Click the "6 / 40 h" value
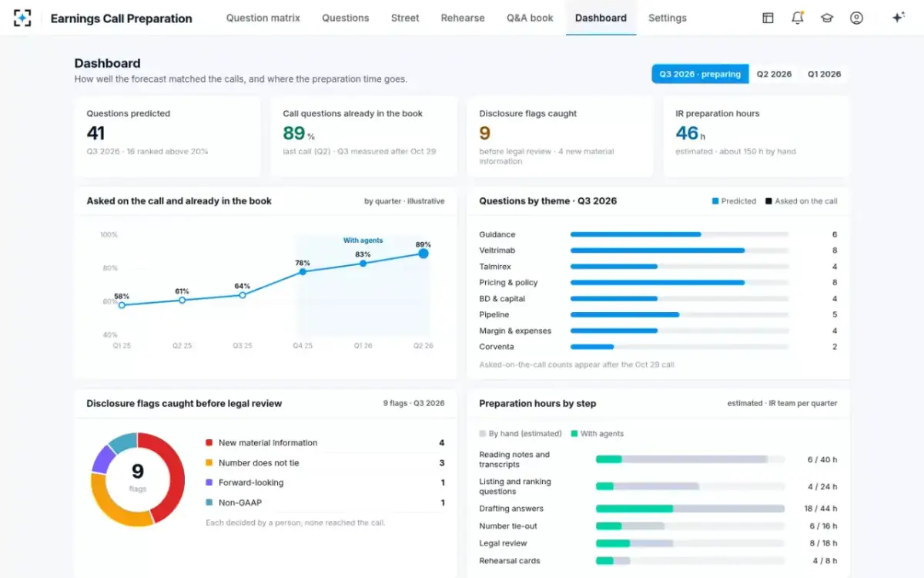This screenshot has height=578, width=924. (x=822, y=459)
